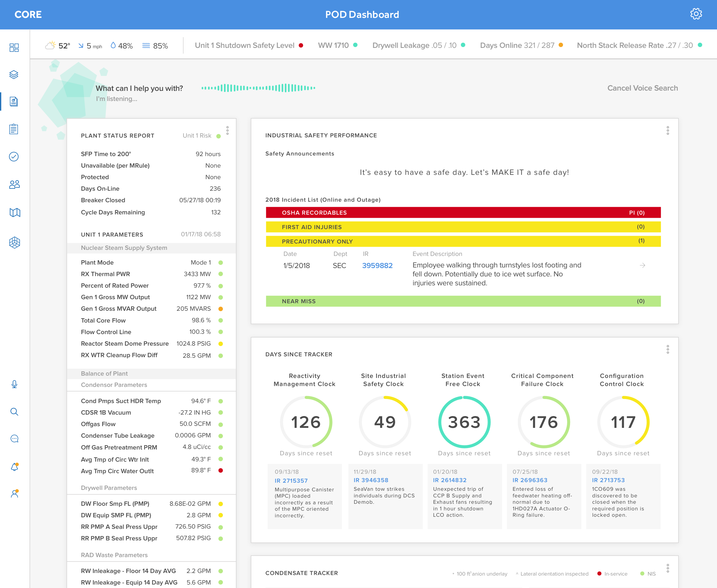Click the CORE logo
This screenshot has width=717, height=588.
(28, 14)
